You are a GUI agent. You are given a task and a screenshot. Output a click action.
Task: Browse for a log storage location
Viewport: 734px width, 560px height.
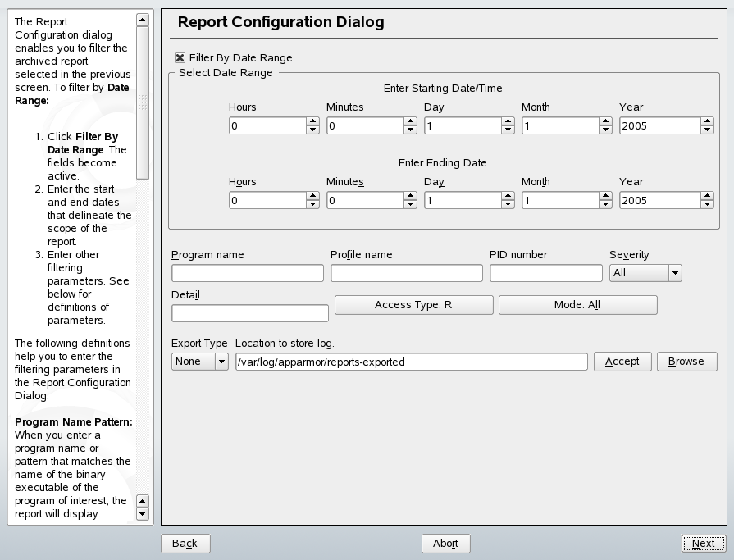686,361
